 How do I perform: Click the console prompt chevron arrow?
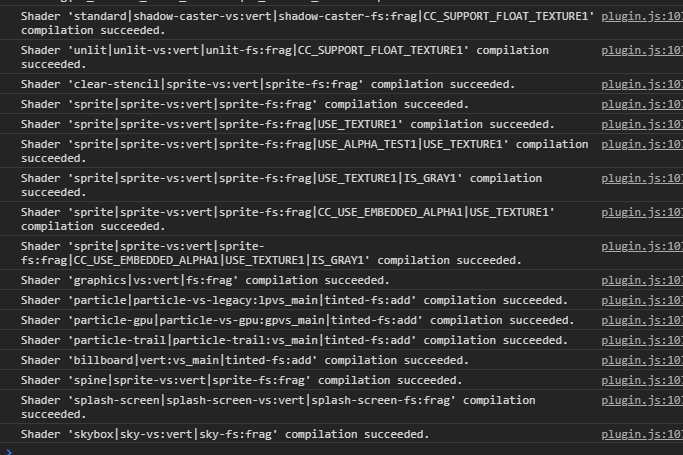click(9, 449)
